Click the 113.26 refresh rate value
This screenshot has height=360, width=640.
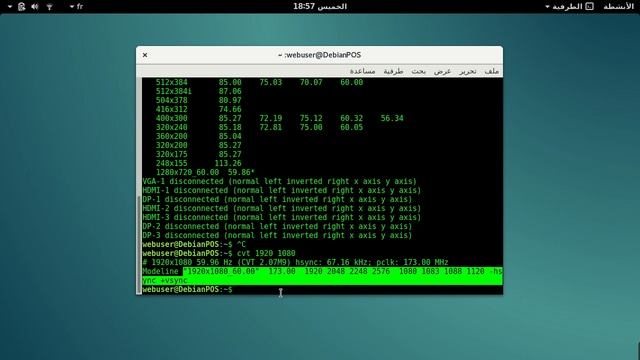[x=228, y=163]
